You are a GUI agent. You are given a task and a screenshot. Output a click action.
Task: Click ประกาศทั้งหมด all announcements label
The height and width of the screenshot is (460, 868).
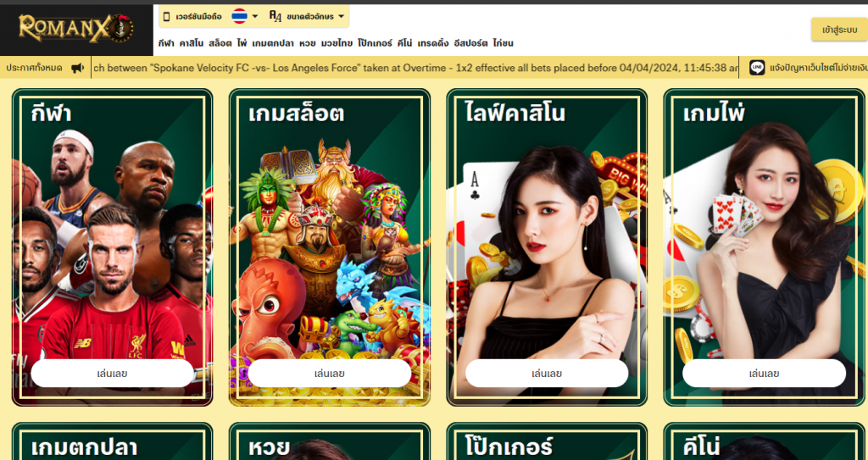(x=34, y=68)
